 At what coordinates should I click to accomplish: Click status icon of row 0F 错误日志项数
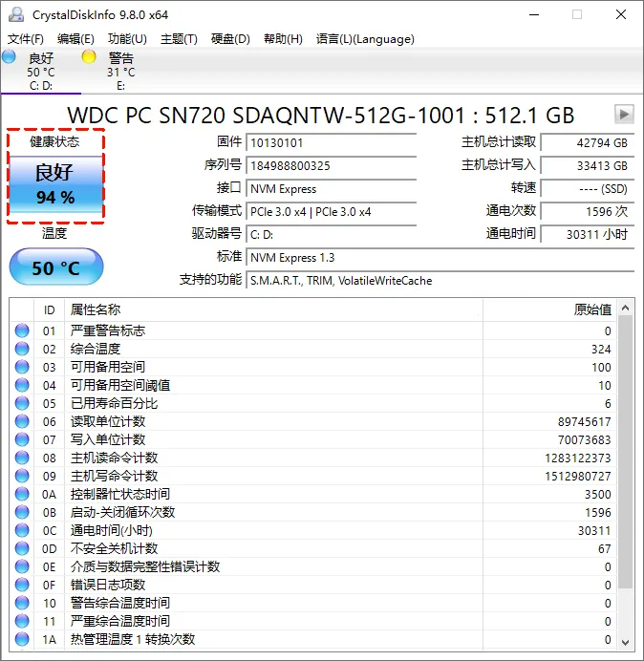coord(22,585)
